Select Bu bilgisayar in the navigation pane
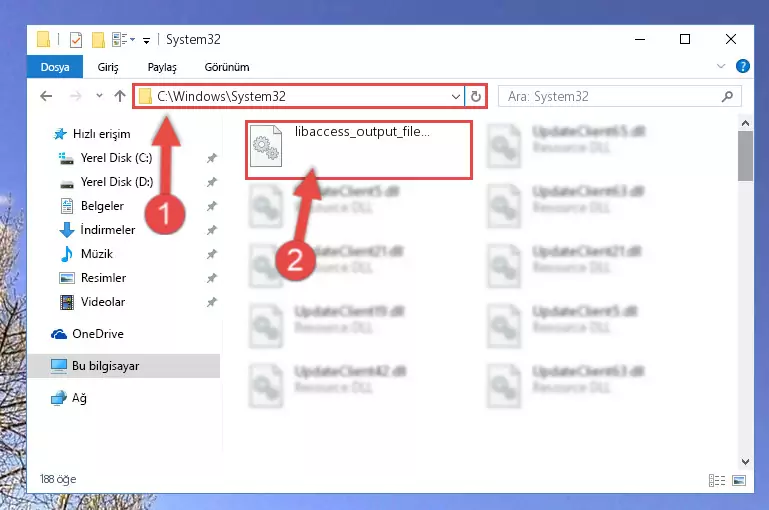 coord(124,366)
